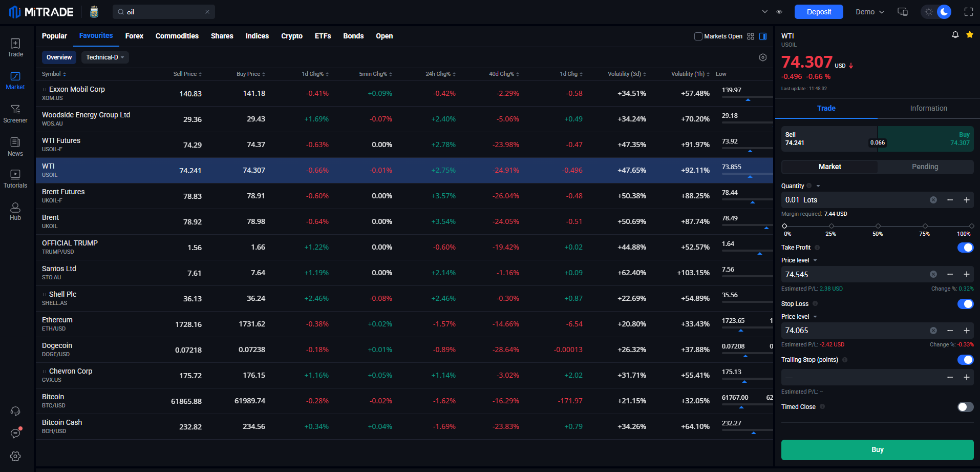Remove WTI from favourites star
Screen dimensions: 980x472
pyautogui.click(x=970, y=35)
